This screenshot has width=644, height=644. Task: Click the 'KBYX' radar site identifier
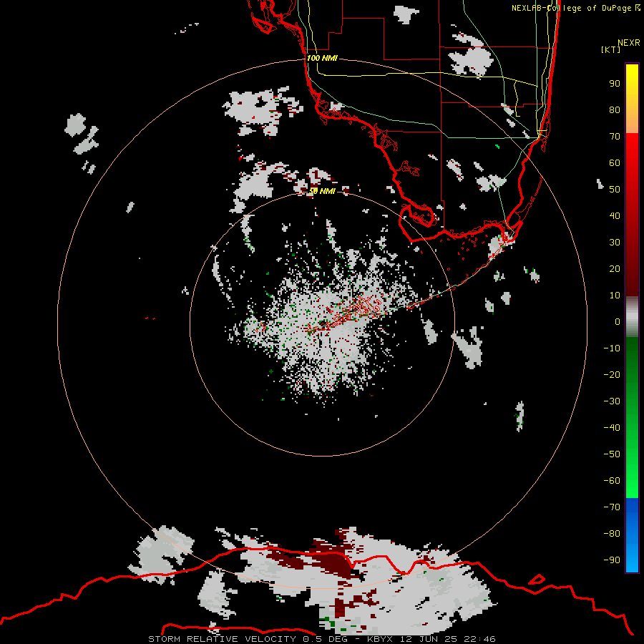tap(380, 639)
